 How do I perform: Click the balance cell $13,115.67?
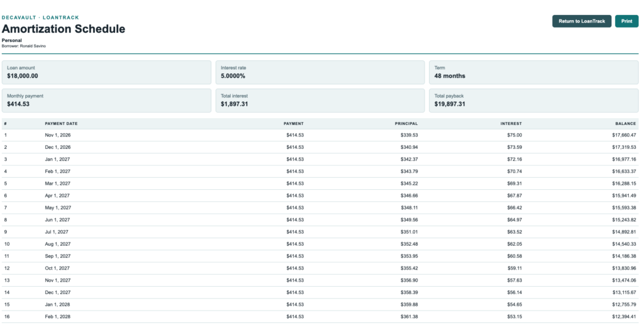point(624,292)
